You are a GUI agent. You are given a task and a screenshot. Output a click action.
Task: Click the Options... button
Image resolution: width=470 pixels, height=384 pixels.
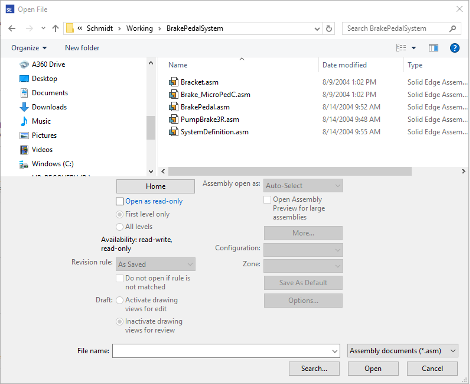[303, 300]
